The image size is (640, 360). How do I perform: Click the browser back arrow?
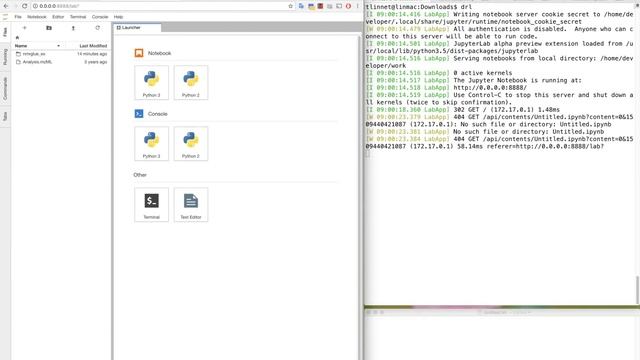point(6,6)
